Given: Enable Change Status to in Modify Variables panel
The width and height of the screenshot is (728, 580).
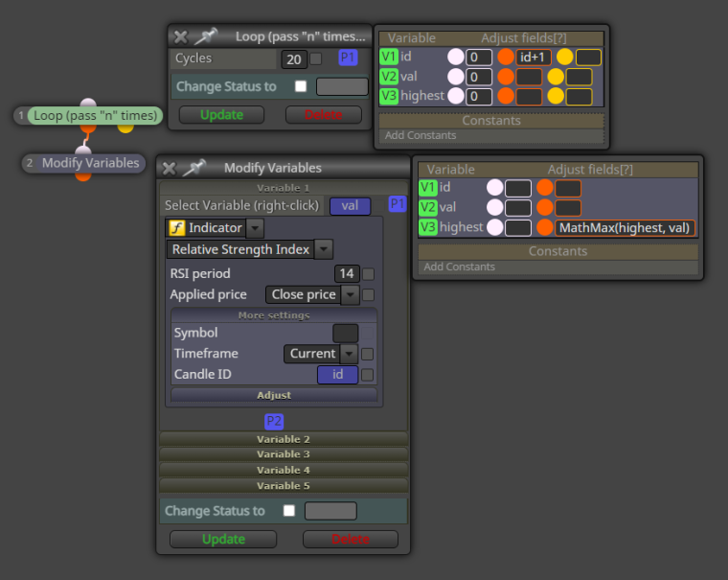Looking at the screenshot, I should (289, 511).
